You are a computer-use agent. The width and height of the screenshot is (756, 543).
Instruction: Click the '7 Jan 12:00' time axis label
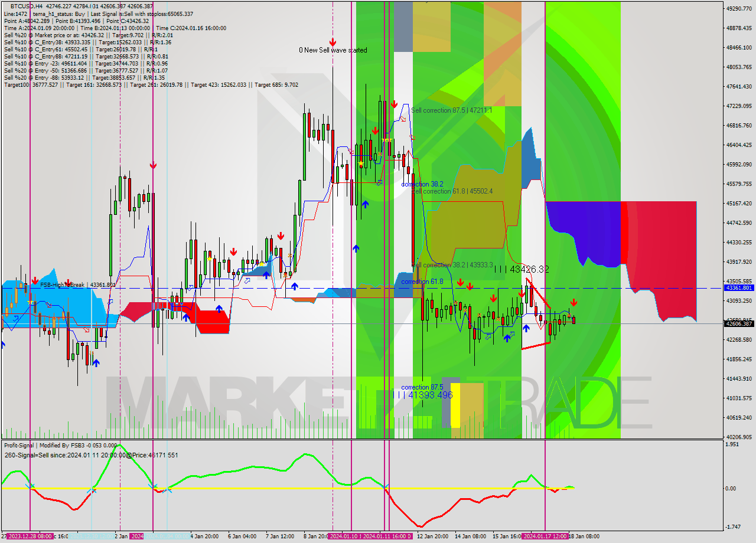coord(281,537)
